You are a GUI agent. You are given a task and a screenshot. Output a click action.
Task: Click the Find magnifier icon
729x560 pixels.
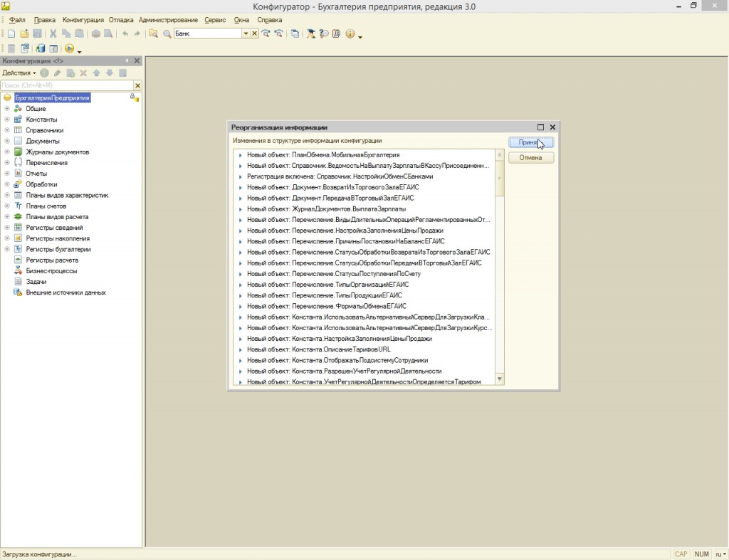pyautogui.click(x=167, y=33)
